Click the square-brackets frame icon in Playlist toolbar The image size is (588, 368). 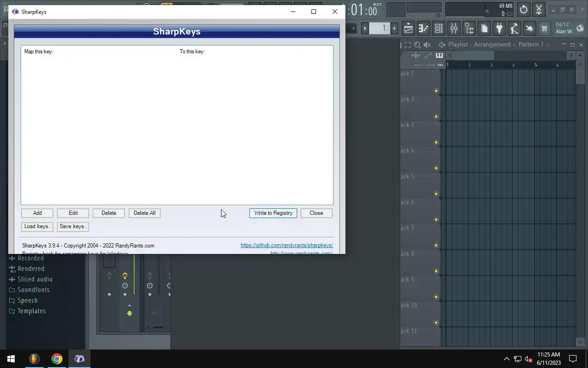407,45
